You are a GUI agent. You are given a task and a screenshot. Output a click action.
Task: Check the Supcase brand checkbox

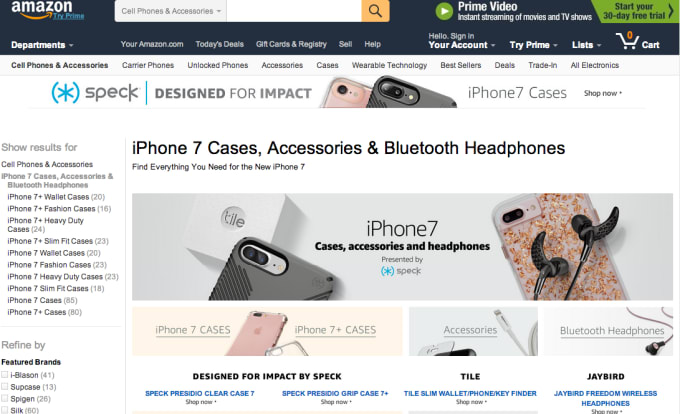4,386
